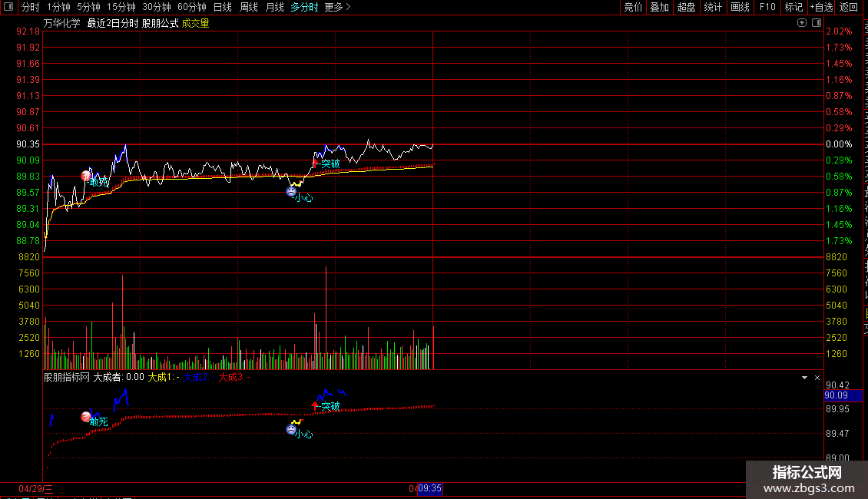Viewport: 868px width, 499px height.
Task: Open the indicator panel dropdown triangle
Action: (x=804, y=377)
